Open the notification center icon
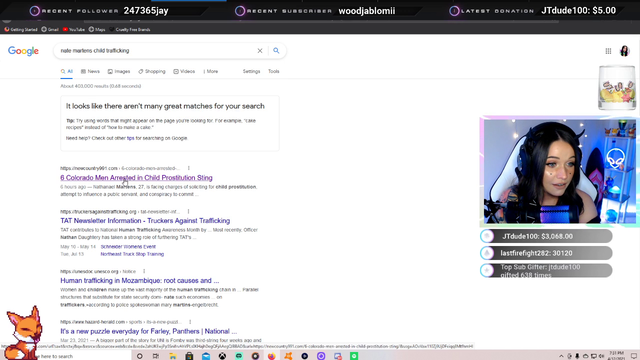Image resolution: width=640 pixels, height=360 pixels. [634, 356]
